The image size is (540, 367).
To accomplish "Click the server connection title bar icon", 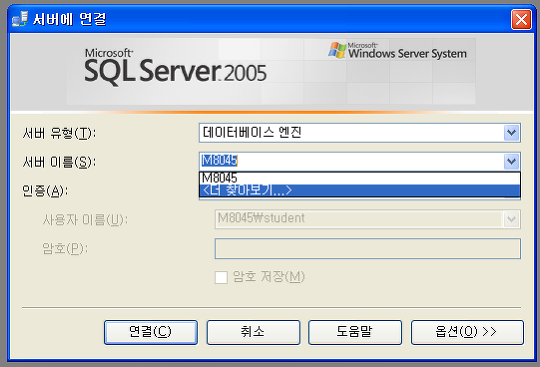I will pyautogui.click(x=19, y=19).
